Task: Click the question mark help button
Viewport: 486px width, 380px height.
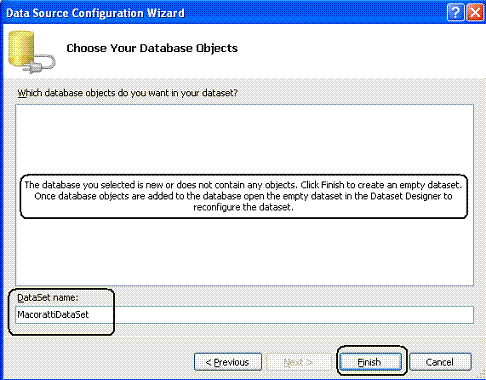Action: coord(455,13)
